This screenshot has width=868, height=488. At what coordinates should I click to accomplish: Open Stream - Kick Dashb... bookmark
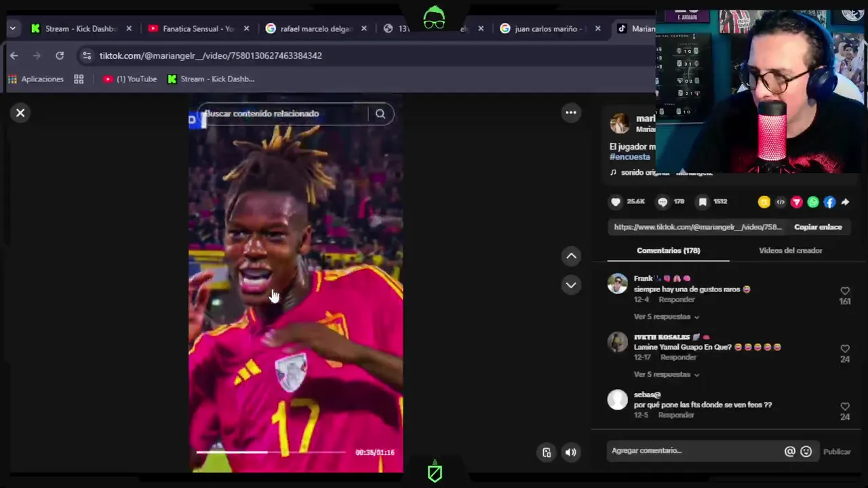pyautogui.click(x=211, y=79)
